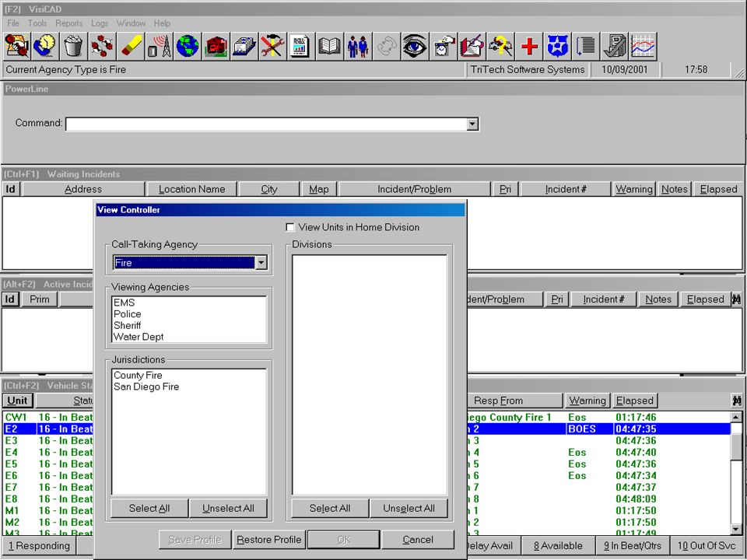
Task: Click Select All under Divisions
Action: tap(330, 508)
